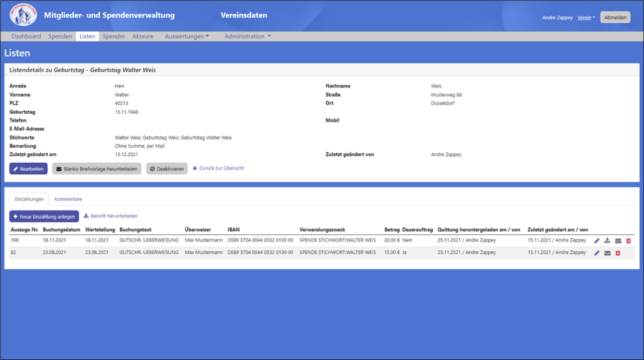Screen dimensions: 644x360
Task: Click the postal code 40213
Action: (x=121, y=104)
